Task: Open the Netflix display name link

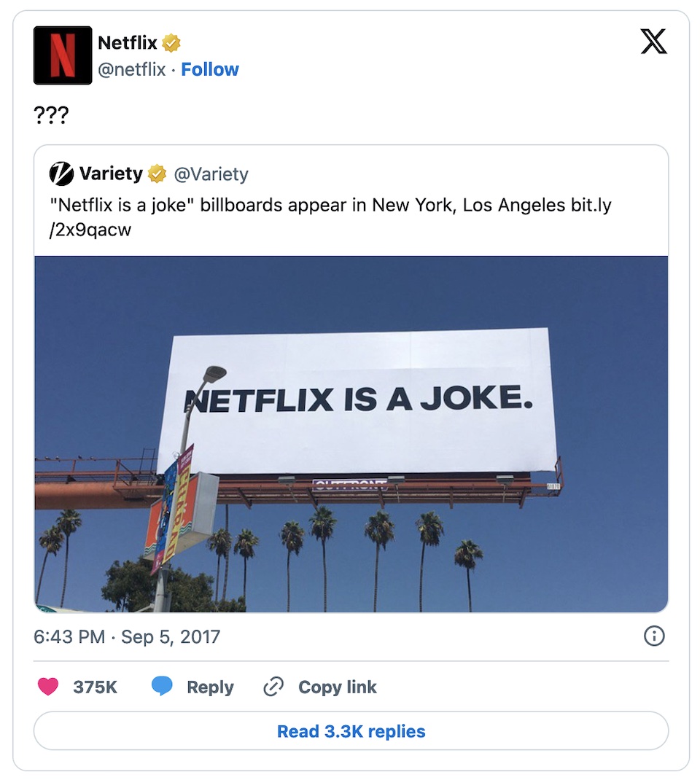Action: pos(128,43)
